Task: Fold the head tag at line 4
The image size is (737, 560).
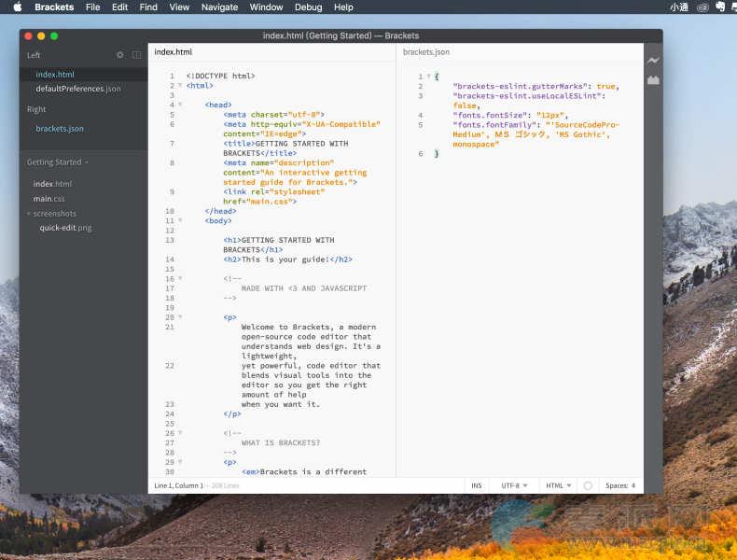Action: coord(179,105)
